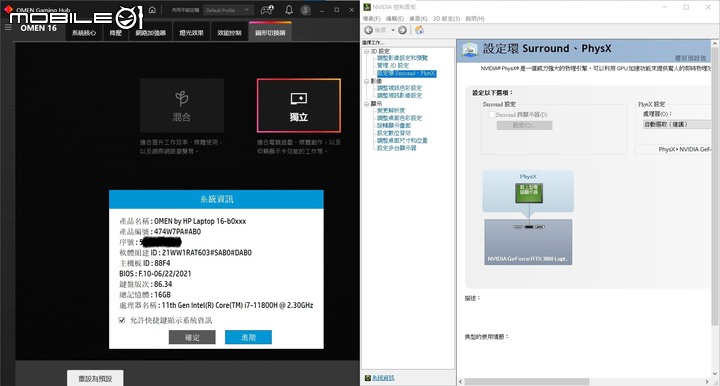Click the 總記憶體 : 16GB text
720x386 pixels.
click(145, 295)
